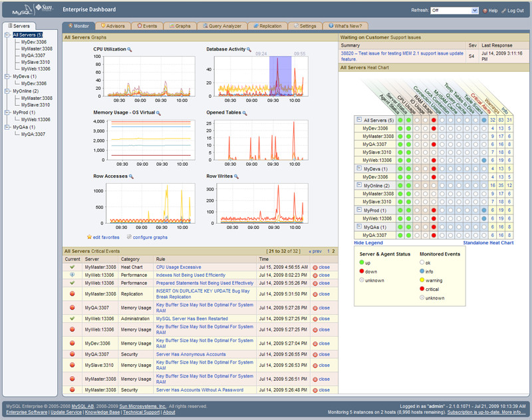This screenshot has width=532, height=420.
Task: Select the Replication tab
Action: pyautogui.click(x=268, y=26)
